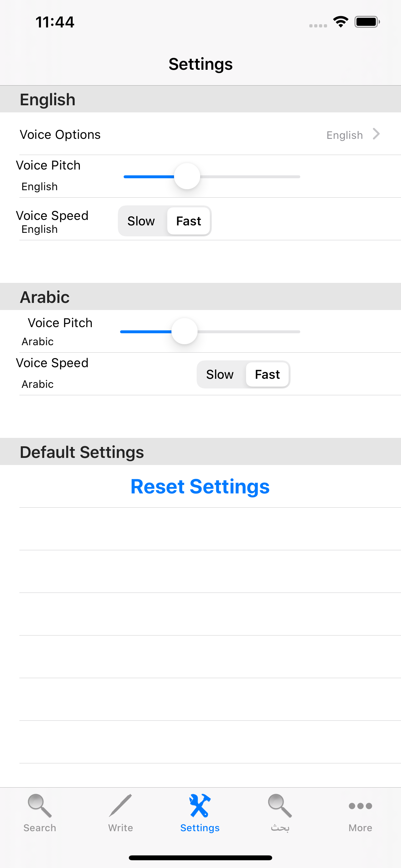Set Arabic voice speed to Fast

267,374
